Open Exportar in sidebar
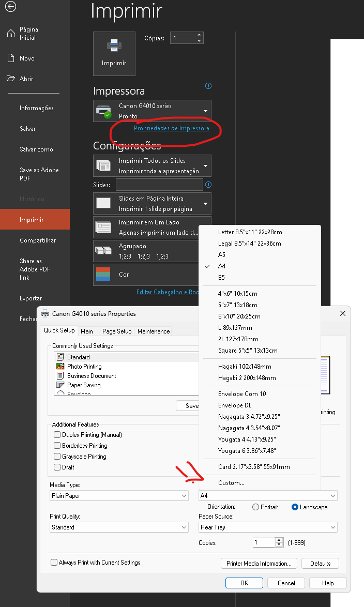Screen dimensions: 364x607 coord(31,298)
